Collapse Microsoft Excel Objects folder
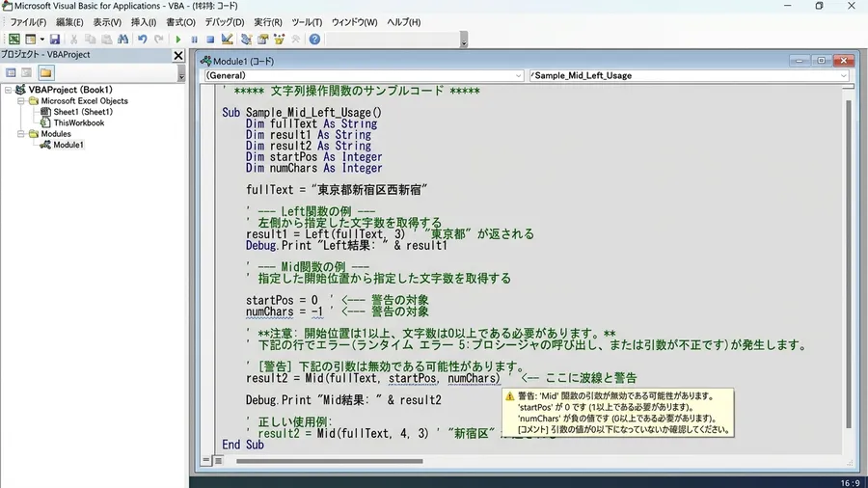 click(21, 101)
